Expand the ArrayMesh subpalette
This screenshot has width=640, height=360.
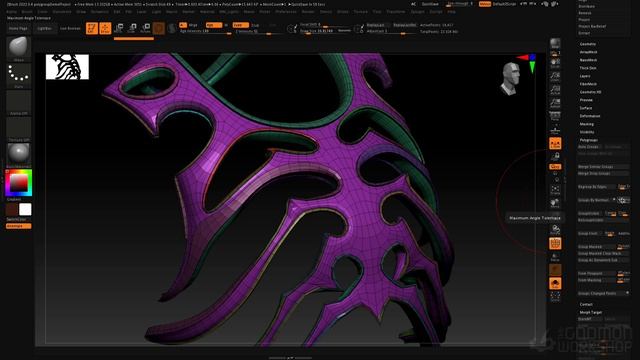click(x=588, y=52)
